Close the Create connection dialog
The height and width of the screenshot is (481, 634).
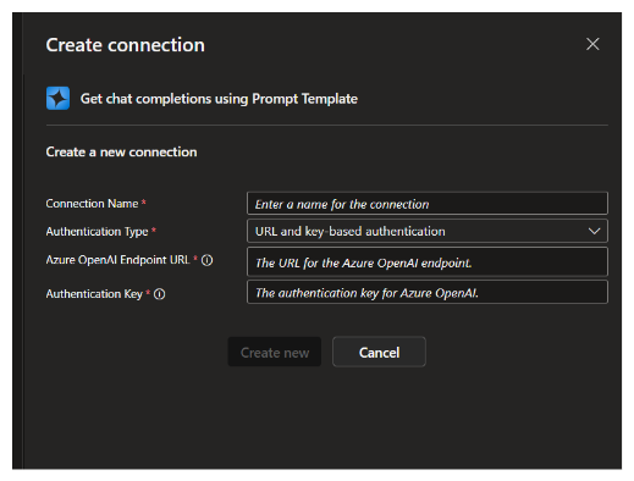592,44
